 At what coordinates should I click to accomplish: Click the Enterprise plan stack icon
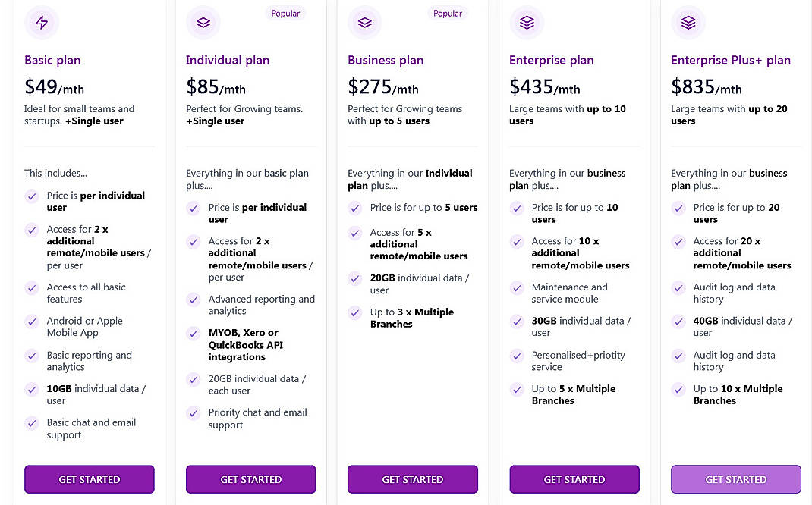pyautogui.click(x=527, y=23)
